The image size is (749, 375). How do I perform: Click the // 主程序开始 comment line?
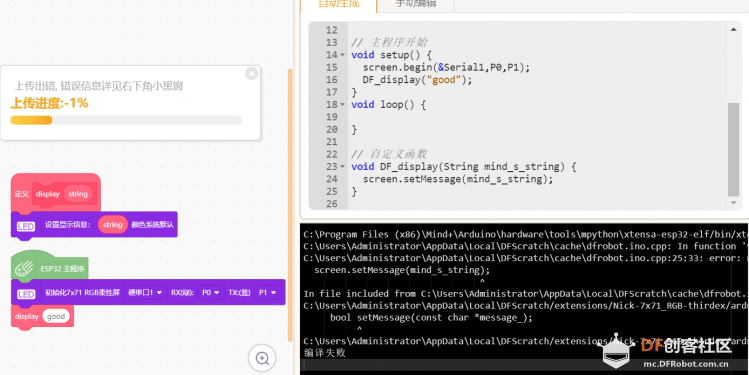[389, 43]
